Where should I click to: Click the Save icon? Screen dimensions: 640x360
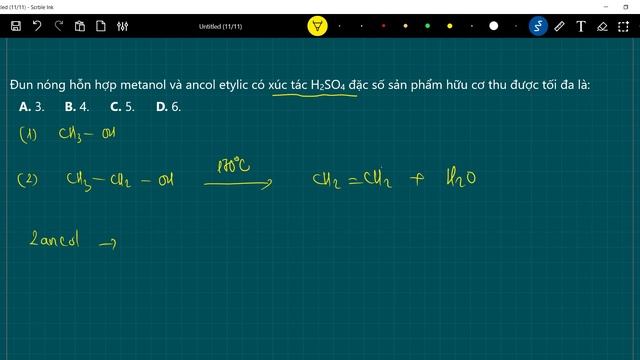tap(16, 26)
